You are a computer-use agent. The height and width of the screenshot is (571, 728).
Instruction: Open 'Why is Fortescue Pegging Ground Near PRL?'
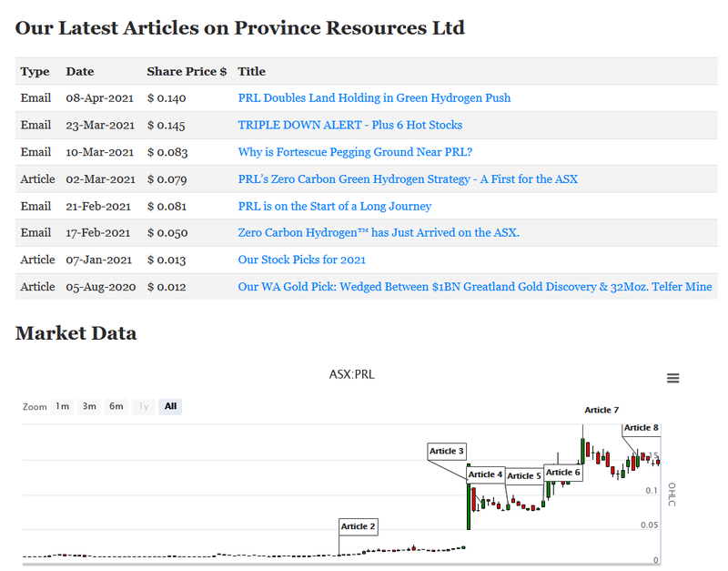point(355,152)
